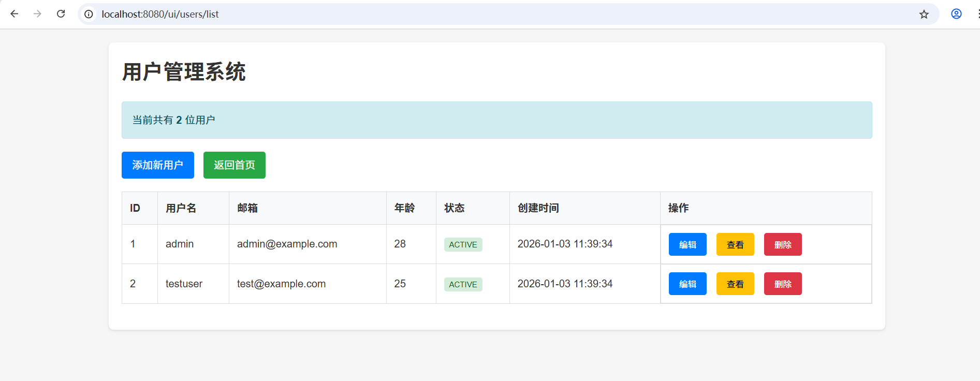The width and height of the screenshot is (980, 381).
Task: Delete testuser with 删除 button
Action: [x=783, y=284]
